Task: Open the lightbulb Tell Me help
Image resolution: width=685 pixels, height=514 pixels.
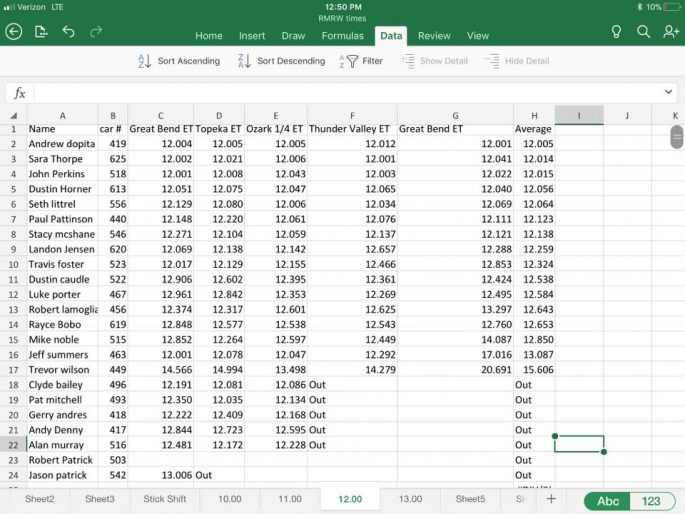Action: [617, 32]
